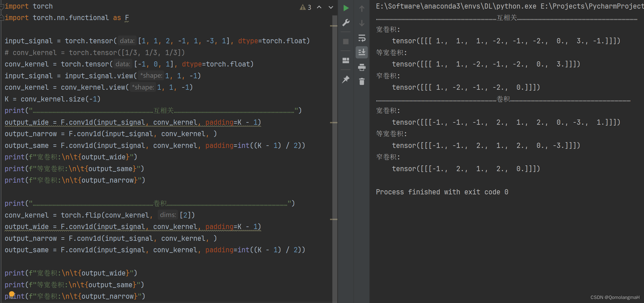Click the 'dims:' parameter hint
Image resolution: width=644 pixels, height=303 pixels.
(168, 215)
